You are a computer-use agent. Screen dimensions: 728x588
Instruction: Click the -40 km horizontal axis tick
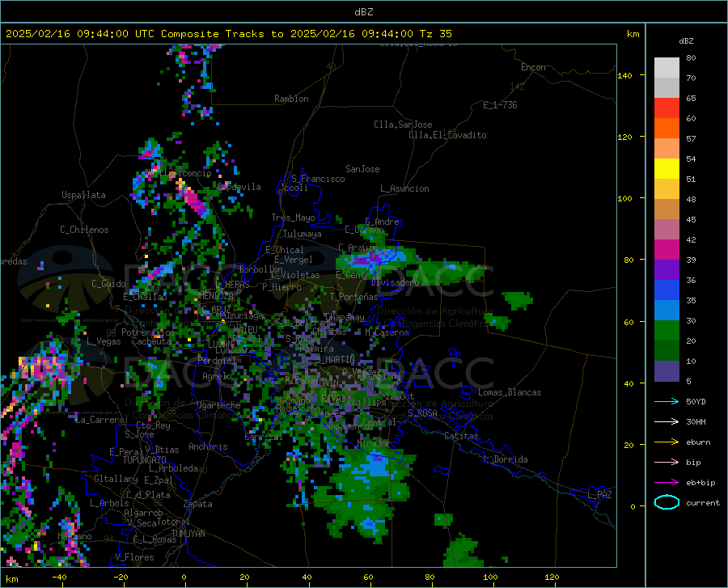(x=59, y=577)
